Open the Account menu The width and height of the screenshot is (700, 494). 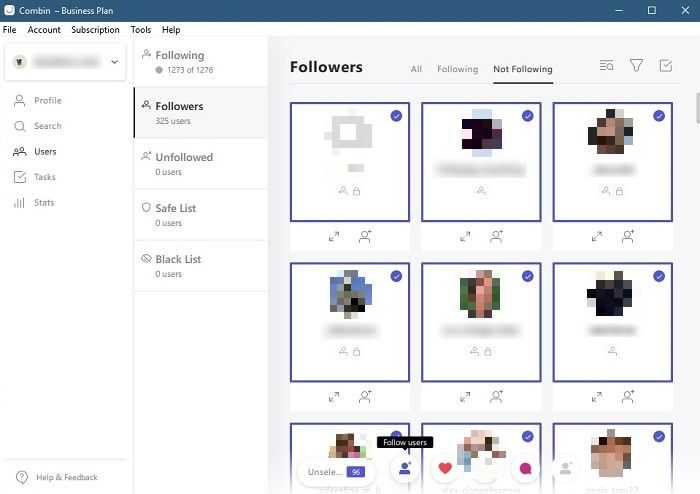coord(44,29)
